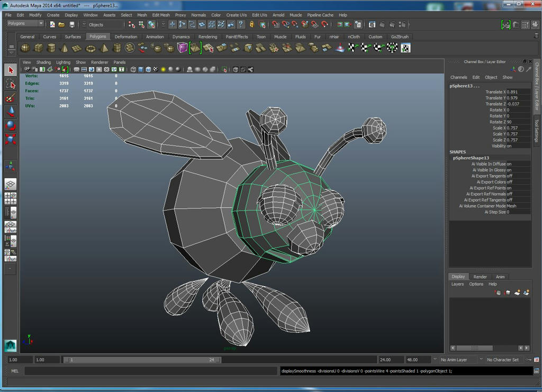Open the viewport Panels menu
Image resolution: width=542 pixels, height=392 pixels.
(120, 62)
